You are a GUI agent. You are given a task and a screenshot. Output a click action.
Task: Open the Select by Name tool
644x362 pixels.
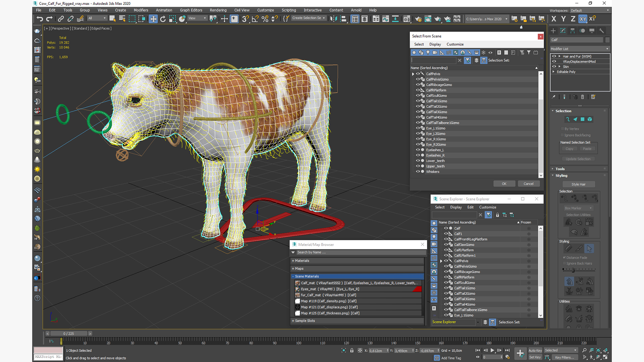point(122,19)
